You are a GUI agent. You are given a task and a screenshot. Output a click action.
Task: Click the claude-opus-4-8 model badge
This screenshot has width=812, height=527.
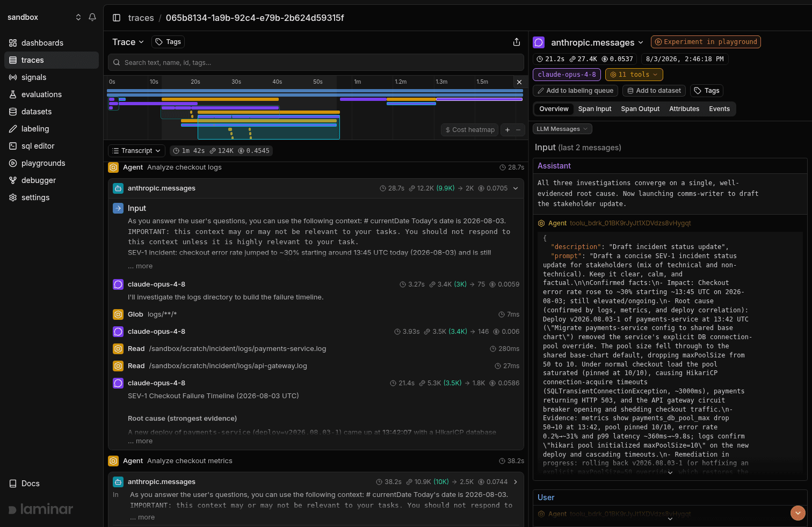click(x=567, y=75)
